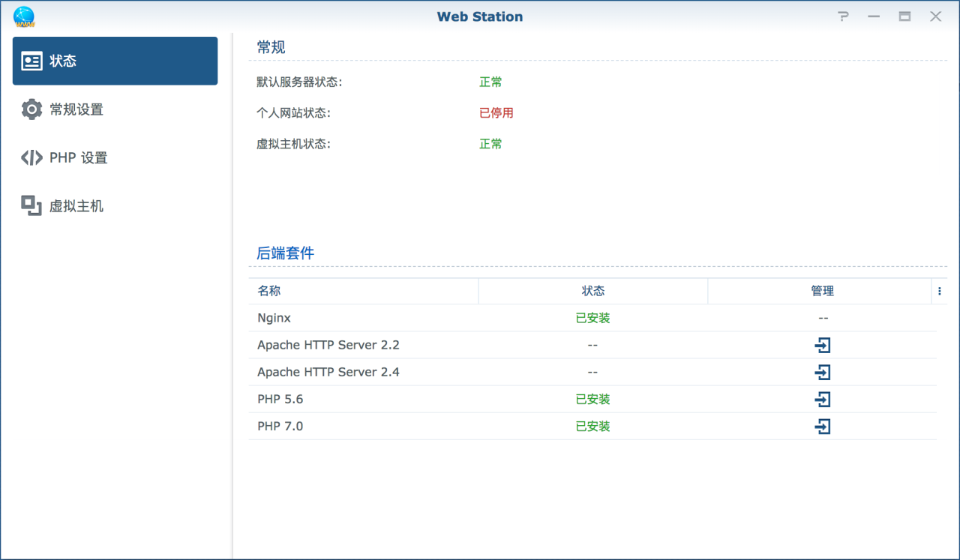Screen dimensions: 960x560
Task: Click the 管理 column header
Action: [822, 291]
